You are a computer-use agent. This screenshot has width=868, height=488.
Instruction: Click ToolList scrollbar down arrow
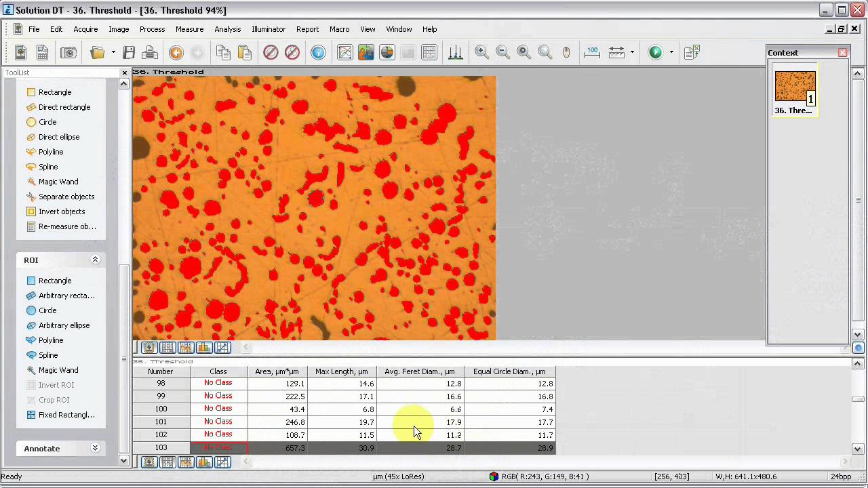point(123,461)
